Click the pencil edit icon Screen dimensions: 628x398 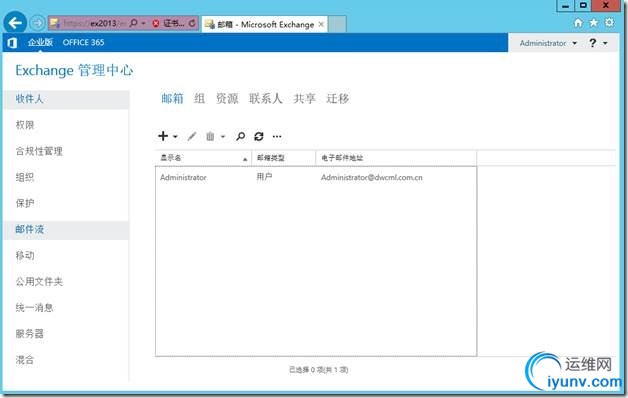[192, 137]
